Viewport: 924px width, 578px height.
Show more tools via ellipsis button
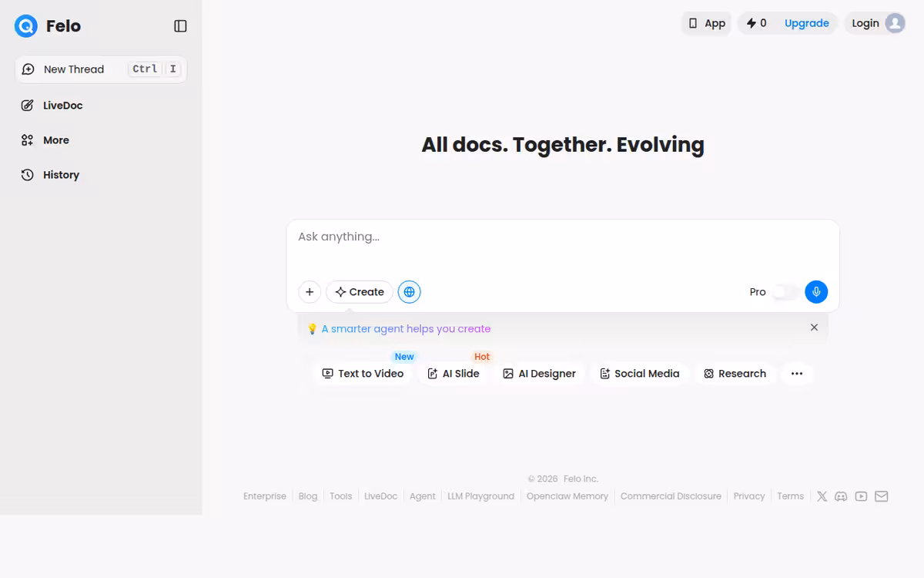(x=797, y=374)
